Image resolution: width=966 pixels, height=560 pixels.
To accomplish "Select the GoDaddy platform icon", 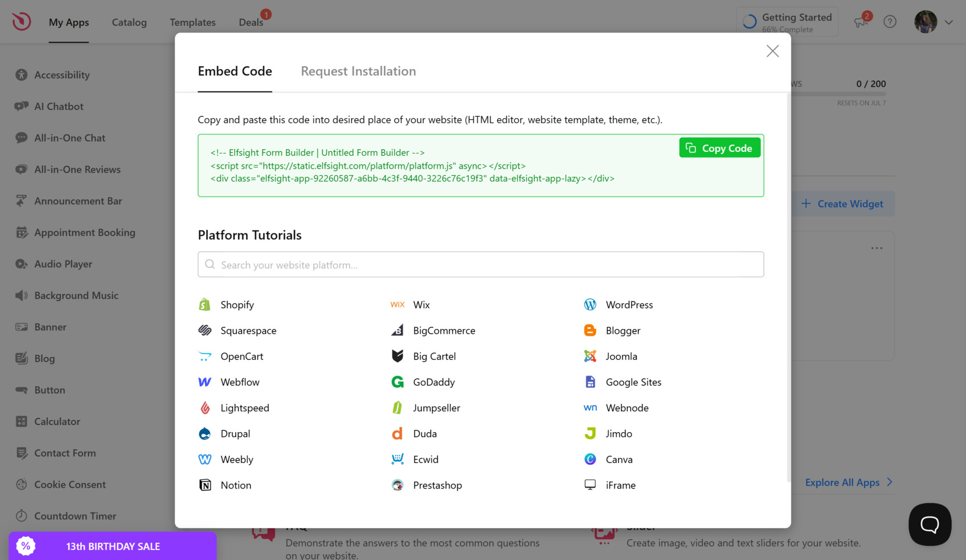I will (x=397, y=382).
